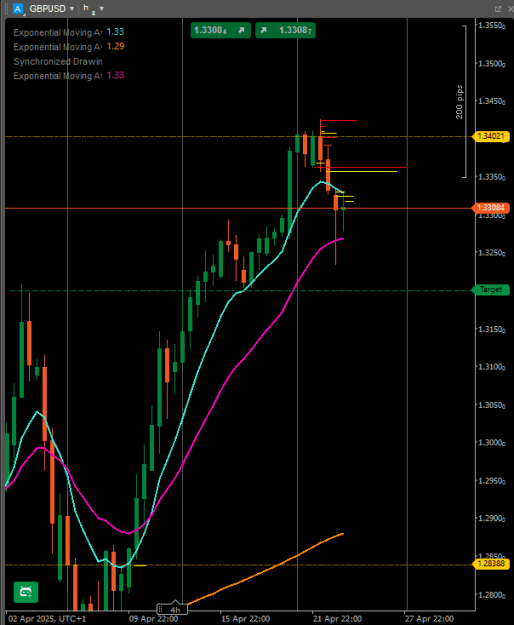
Task: Click the 27 Apr 22:00 date label
Action: click(430, 619)
